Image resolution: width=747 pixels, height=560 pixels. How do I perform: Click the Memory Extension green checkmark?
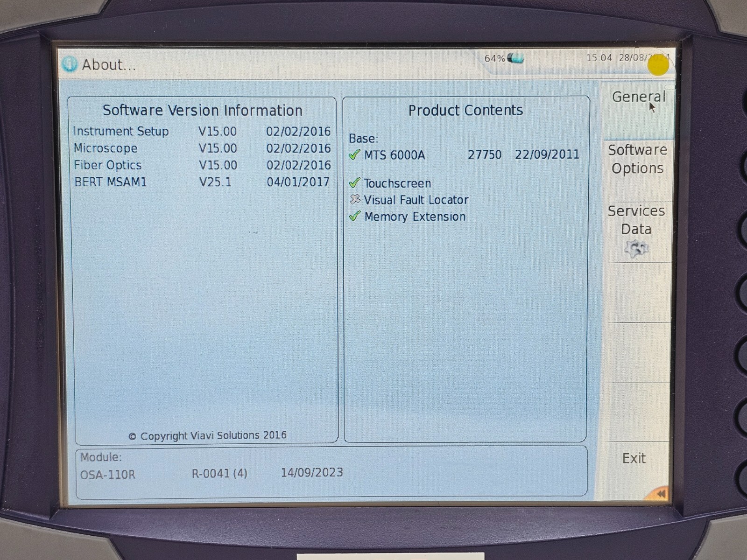pyautogui.click(x=355, y=216)
